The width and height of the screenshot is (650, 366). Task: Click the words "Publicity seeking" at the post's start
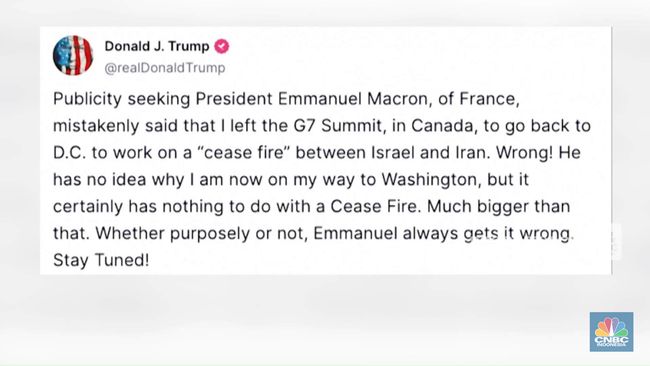[x=122, y=99]
